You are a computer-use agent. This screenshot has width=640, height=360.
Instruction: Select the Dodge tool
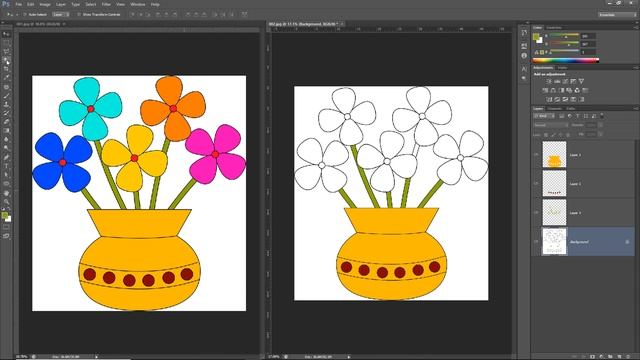(x=6, y=148)
